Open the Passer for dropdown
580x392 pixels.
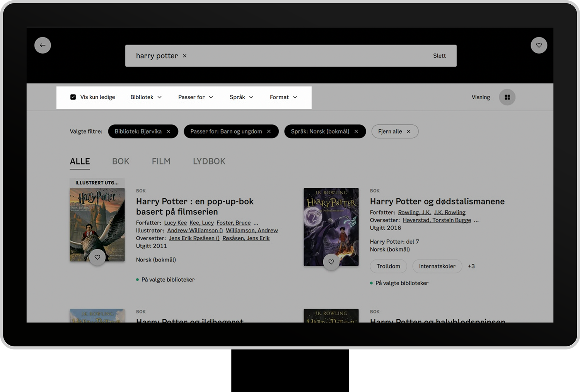coord(195,97)
